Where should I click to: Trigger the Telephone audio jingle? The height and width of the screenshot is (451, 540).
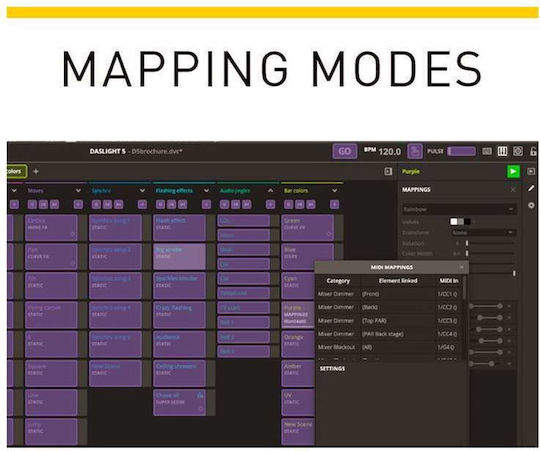point(243,293)
